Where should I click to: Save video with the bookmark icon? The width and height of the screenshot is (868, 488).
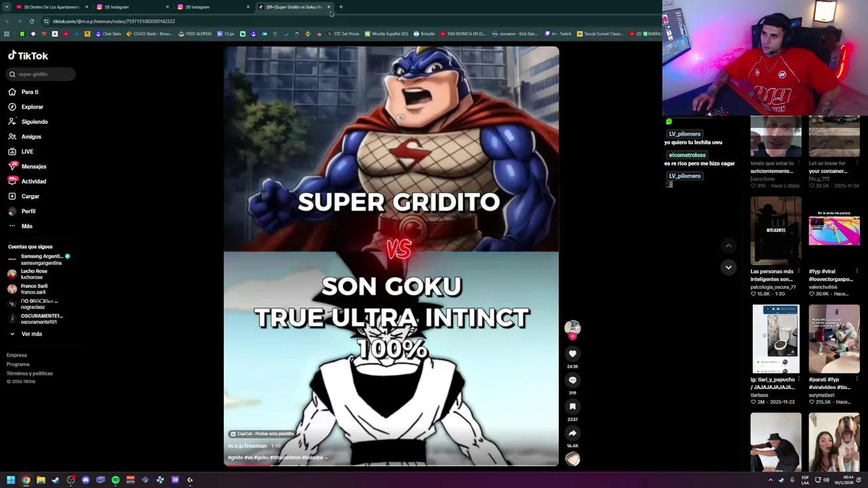point(572,406)
